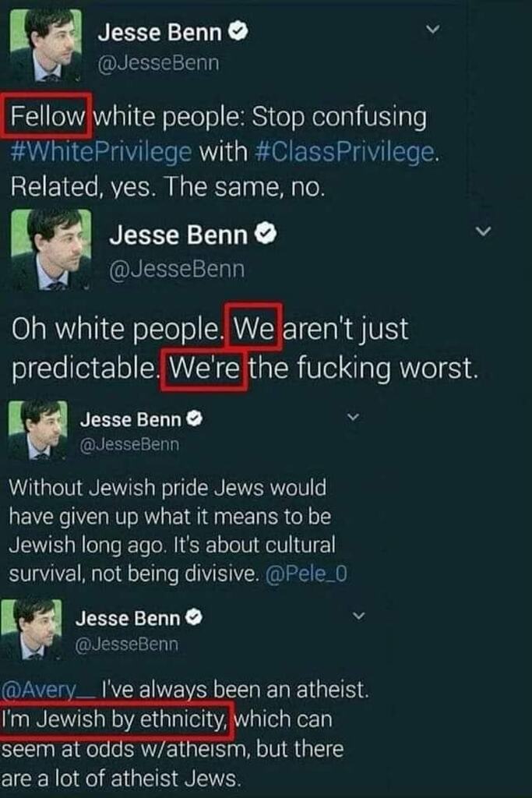532x798 pixels.
Task: Expand tweet options on the "Oh white people" tweet
Action: 484,231
